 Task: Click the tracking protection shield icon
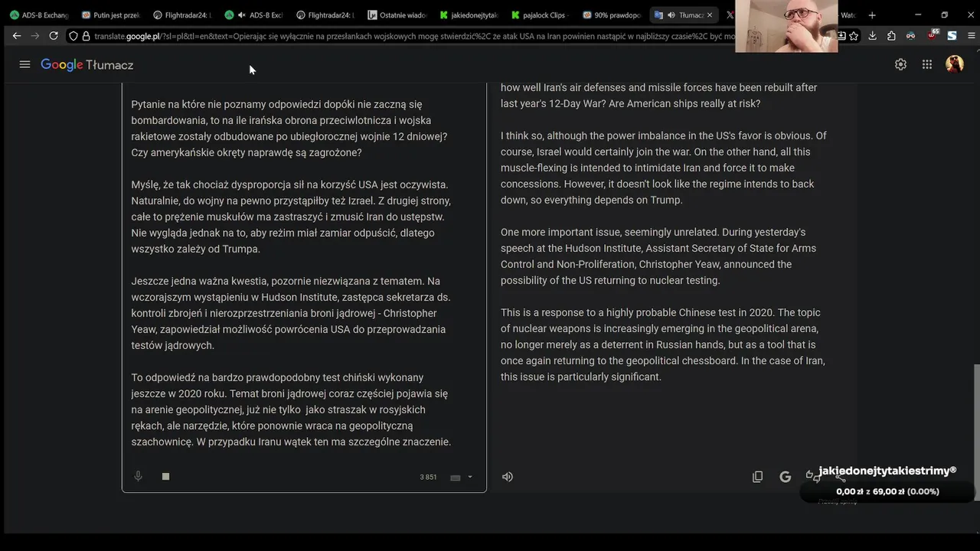click(x=73, y=36)
